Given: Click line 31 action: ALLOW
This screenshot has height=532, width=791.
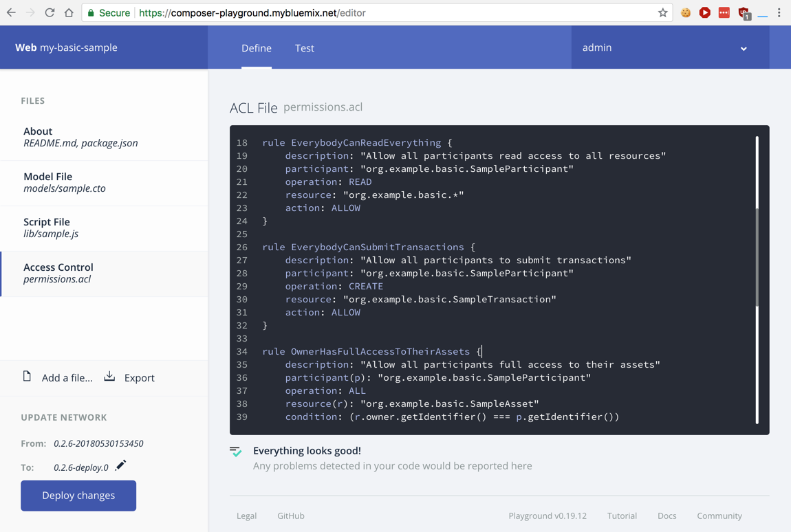Looking at the screenshot, I should (323, 312).
